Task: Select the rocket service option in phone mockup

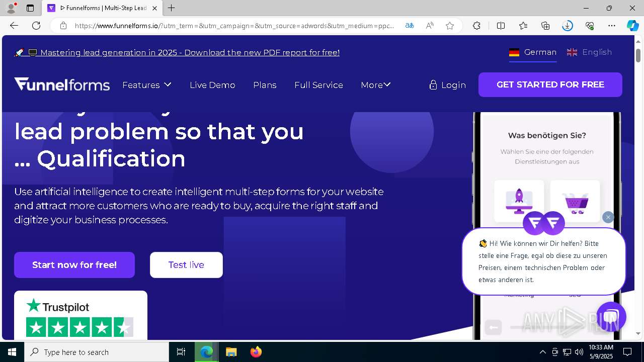Action: coord(519,201)
